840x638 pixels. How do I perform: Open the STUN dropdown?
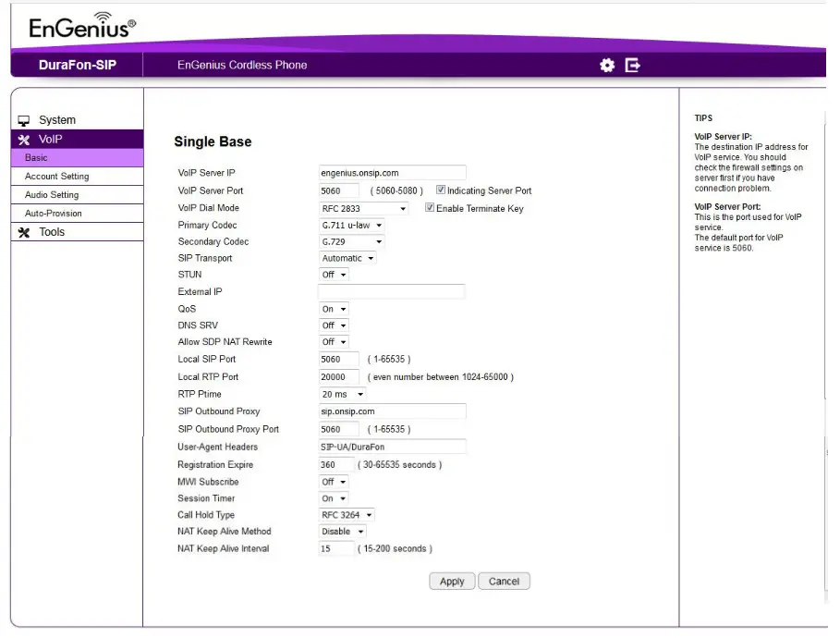(x=333, y=275)
